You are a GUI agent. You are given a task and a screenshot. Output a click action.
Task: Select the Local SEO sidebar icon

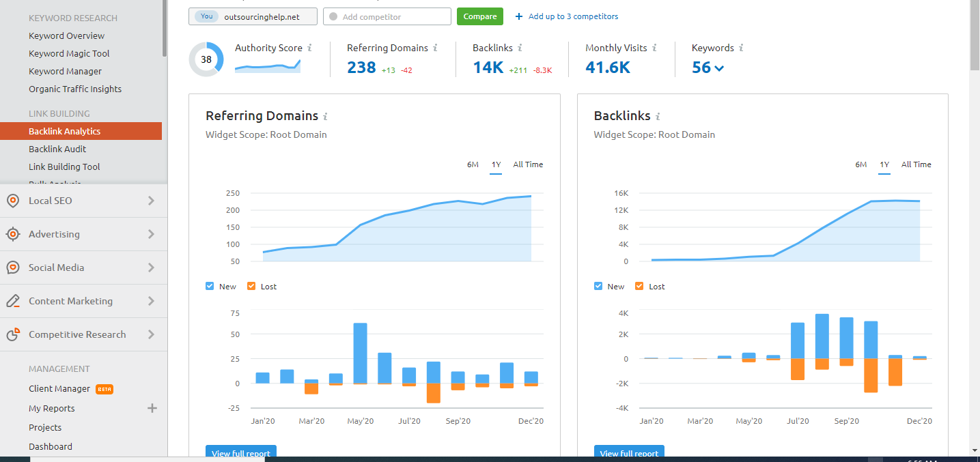pos(12,201)
